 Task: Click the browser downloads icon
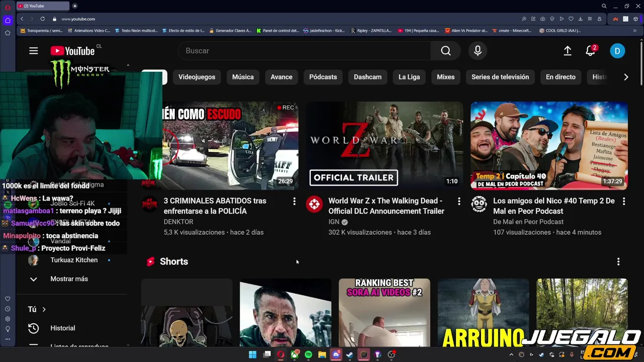coord(580,19)
